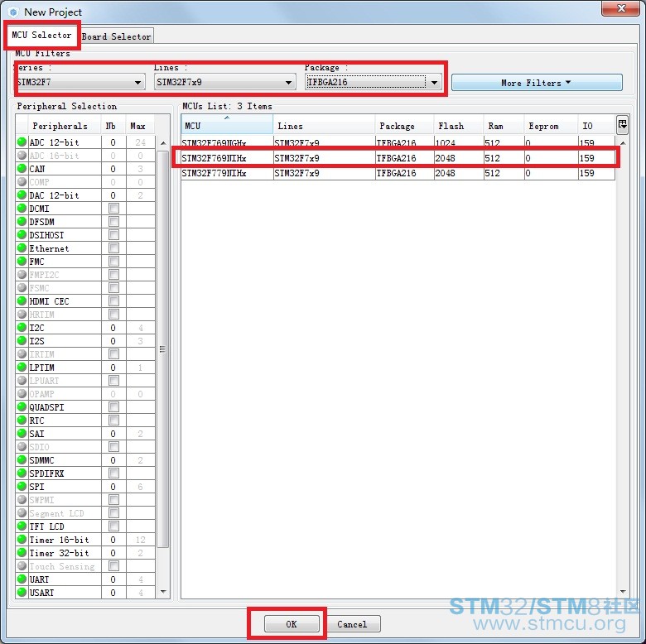This screenshot has height=644, width=646.
Task: Click the Nb value for USART
Action: click(x=113, y=592)
